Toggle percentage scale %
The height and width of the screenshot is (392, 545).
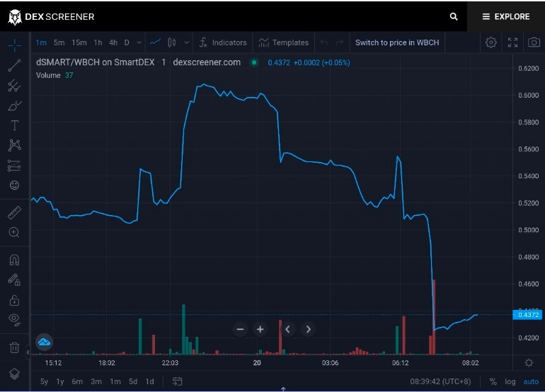coord(493,381)
